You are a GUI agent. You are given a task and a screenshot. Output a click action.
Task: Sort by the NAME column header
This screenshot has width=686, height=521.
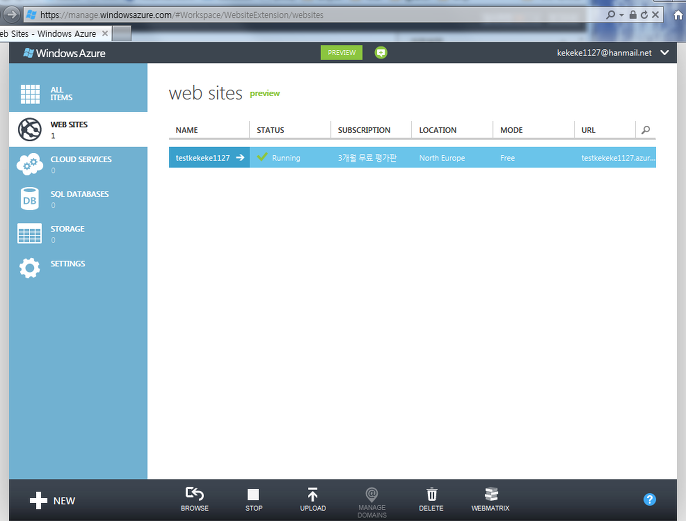point(187,130)
